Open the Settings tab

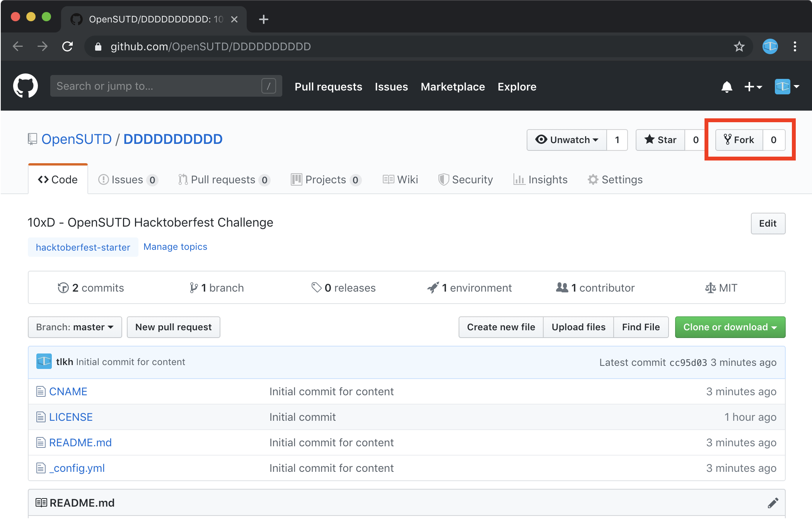coord(615,179)
